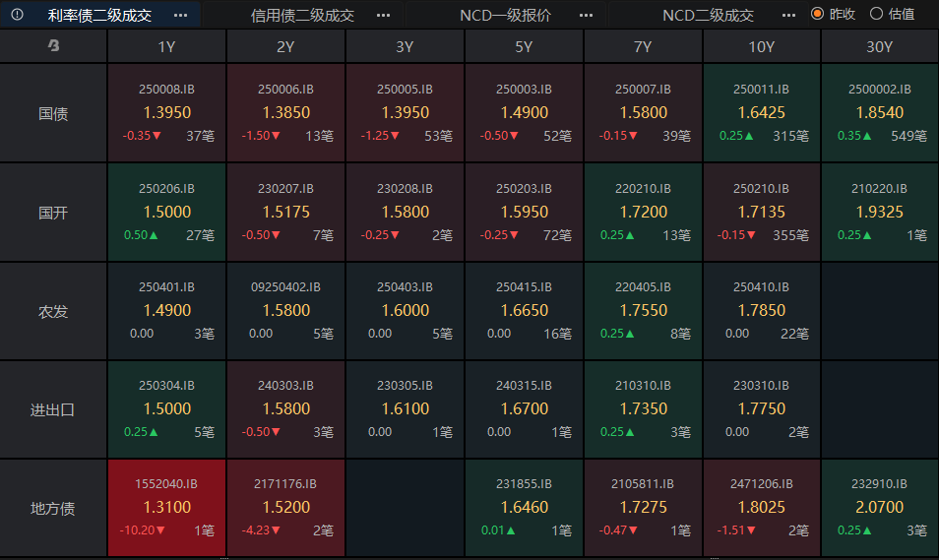Image resolution: width=939 pixels, height=560 pixels.
Task: Open bond 250401.IB cell
Action: point(166,311)
